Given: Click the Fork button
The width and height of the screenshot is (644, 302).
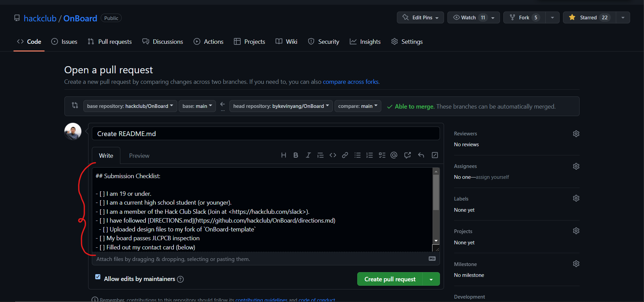Looking at the screenshot, I should point(524,18).
